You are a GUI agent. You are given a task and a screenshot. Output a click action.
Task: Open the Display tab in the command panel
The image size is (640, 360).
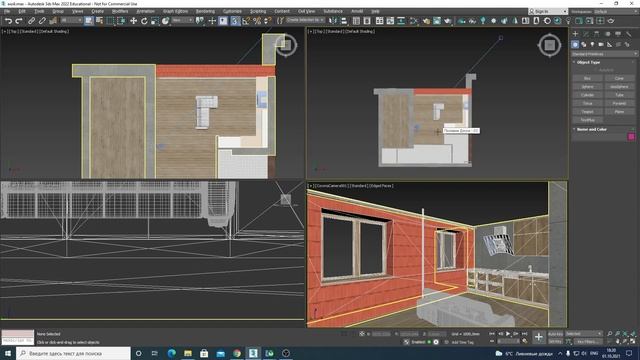[618, 34]
